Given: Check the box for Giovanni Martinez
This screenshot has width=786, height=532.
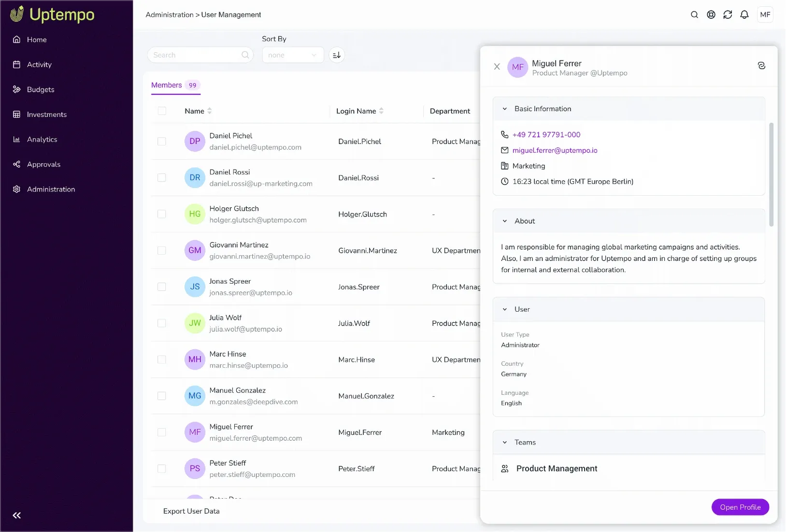Looking at the screenshot, I should (162, 250).
